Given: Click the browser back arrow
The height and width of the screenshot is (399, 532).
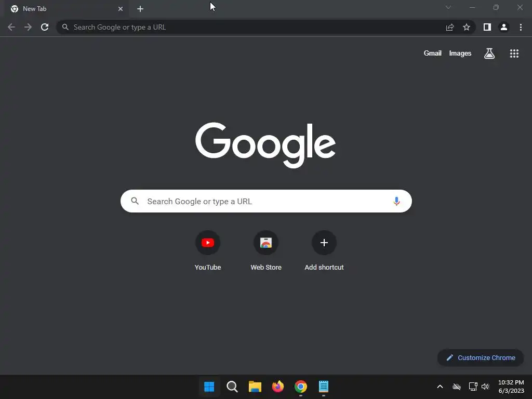Looking at the screenshot, I should [x=11, y=27].
